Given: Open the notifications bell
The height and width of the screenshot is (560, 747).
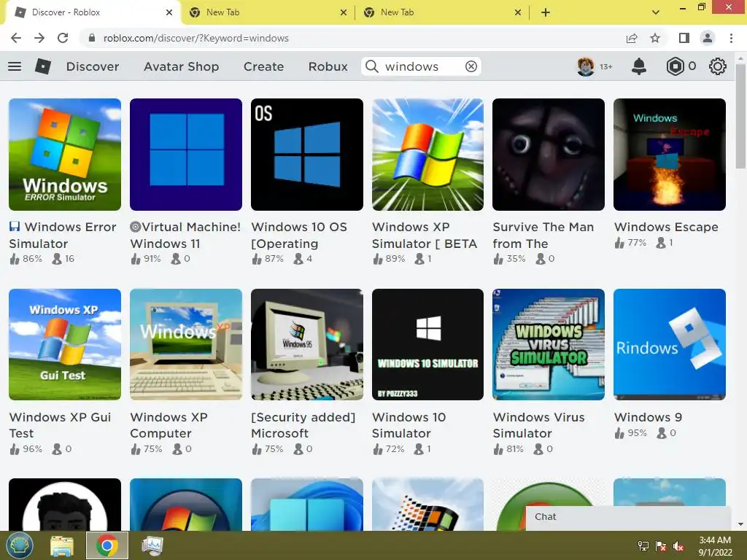Looking at the screenshot, I should click(639, 66).
